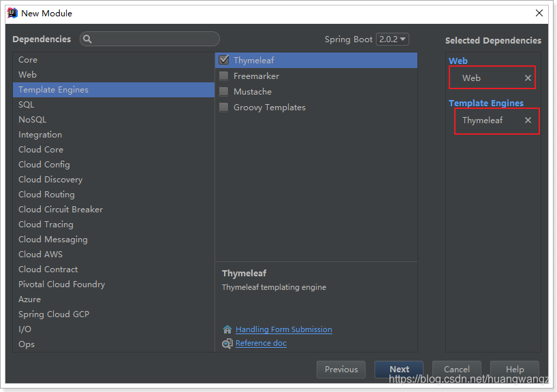The image size is (557, 392).
Task: Open the Ops category
Action: tap(114, 344)
